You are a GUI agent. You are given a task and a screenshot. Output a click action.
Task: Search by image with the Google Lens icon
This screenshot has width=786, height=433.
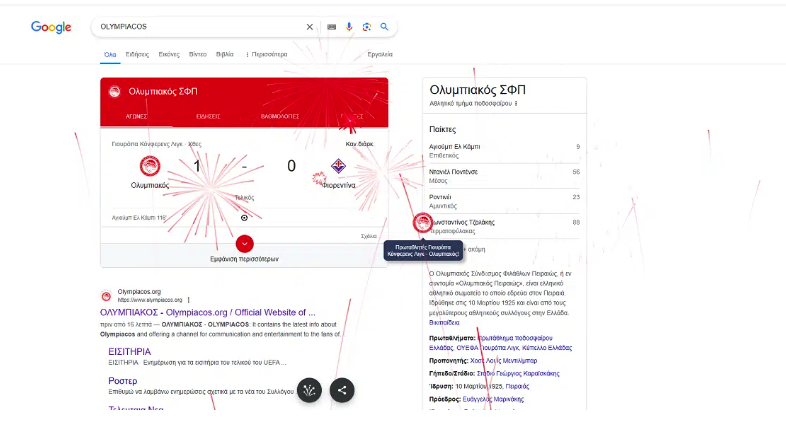(x=366, y=27)
